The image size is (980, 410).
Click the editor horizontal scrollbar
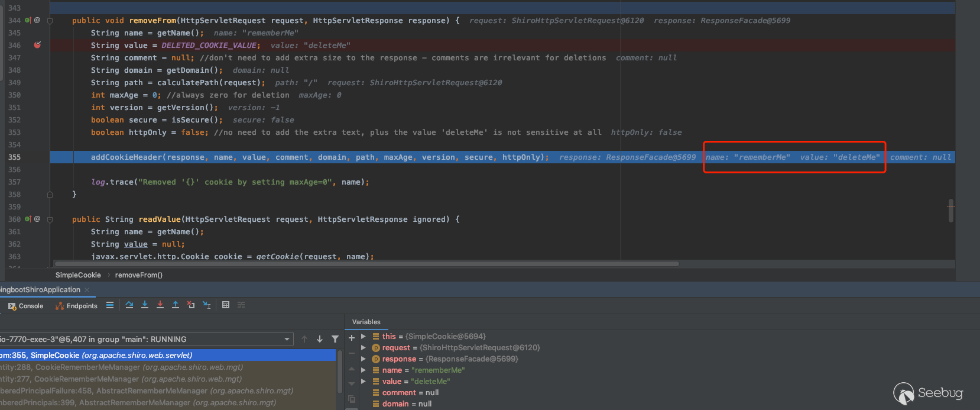tap(366, 264)
